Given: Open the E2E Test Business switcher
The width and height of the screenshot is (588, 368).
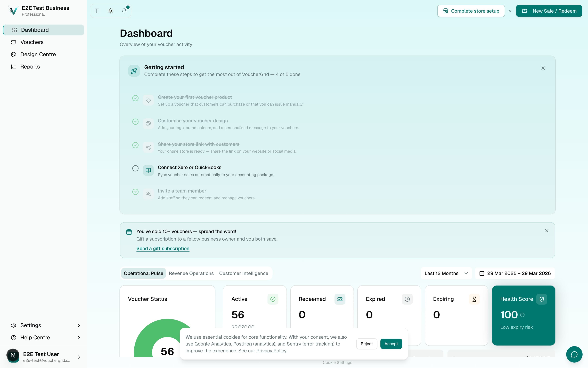Looking at the screenshot, I should tap(44, 11).
